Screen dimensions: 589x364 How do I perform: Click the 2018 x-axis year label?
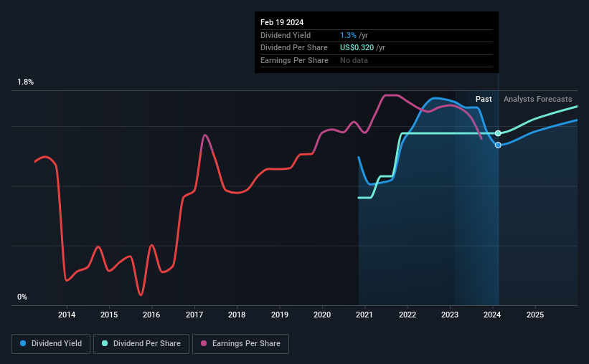tap(237, 315)
